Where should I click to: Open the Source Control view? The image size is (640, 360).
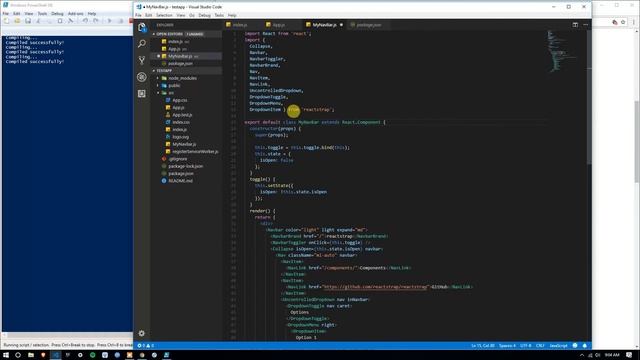pos(142,60)
